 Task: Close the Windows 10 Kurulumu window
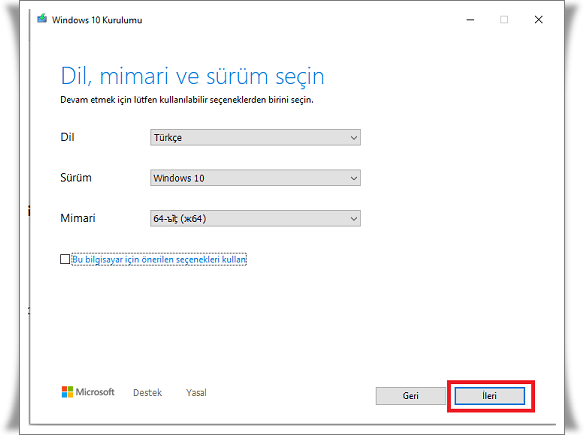(539, 19)
